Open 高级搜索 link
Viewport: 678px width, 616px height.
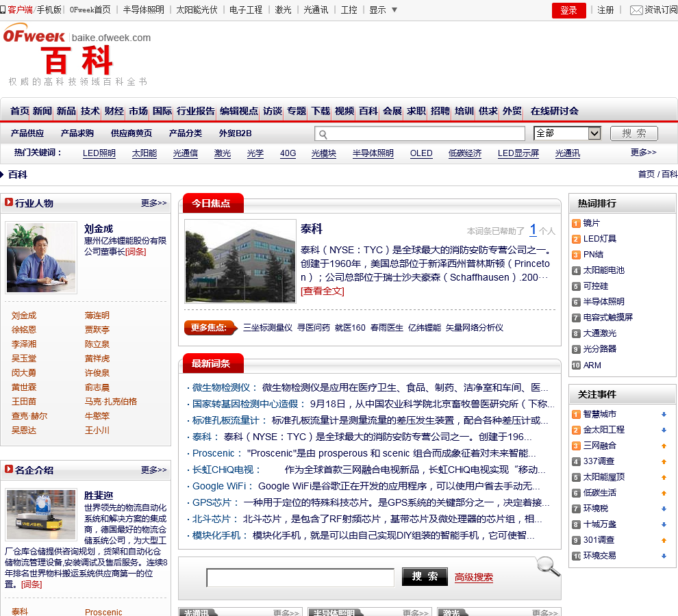pyautogui.click(x=473, y=577)
